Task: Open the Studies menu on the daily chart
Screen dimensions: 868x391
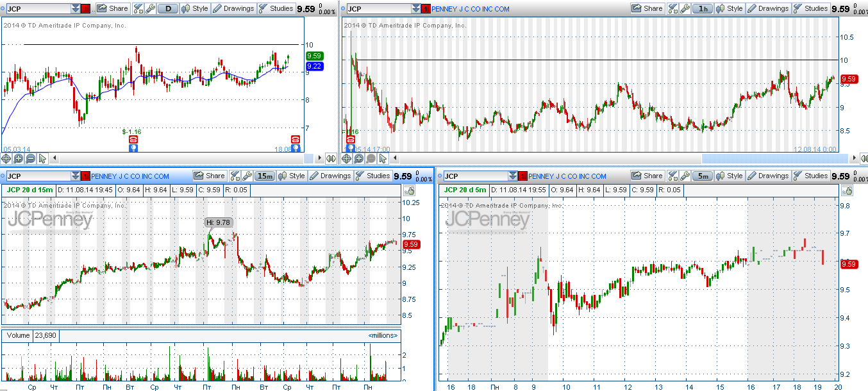Action: pyautogui.click(x=276, y=9)
